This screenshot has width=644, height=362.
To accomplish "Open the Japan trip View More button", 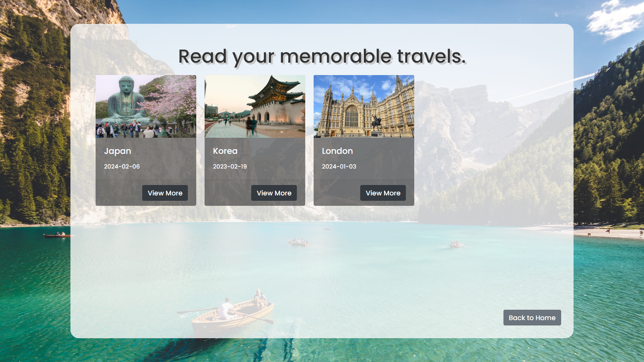I will pos(165,193).
